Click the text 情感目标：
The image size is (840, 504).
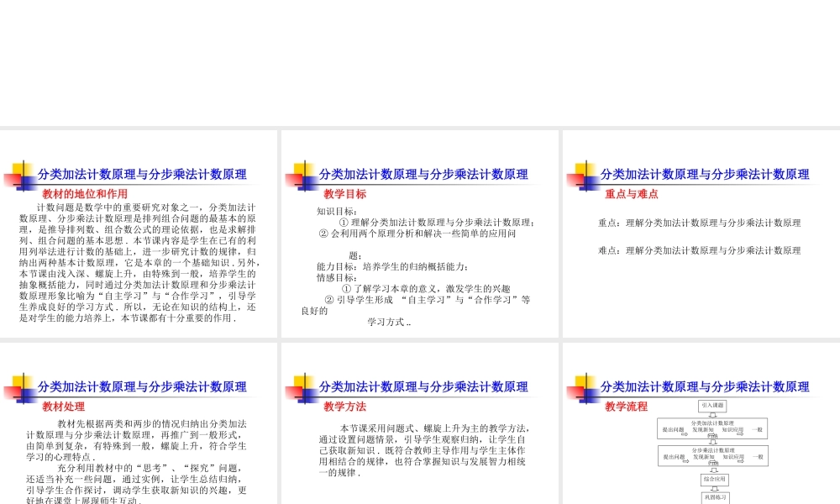coord(337,277)
